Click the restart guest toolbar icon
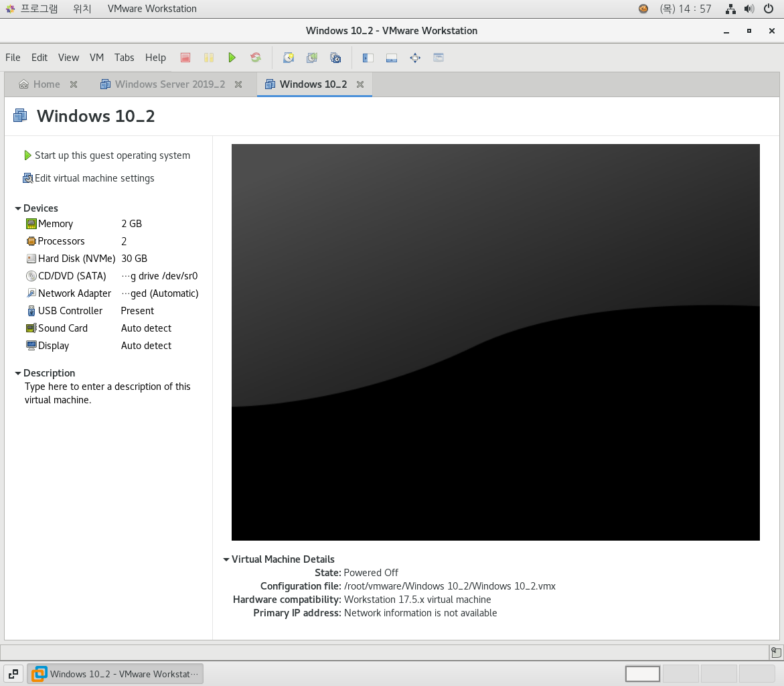 pyautogui.click(x=256, y=58)
